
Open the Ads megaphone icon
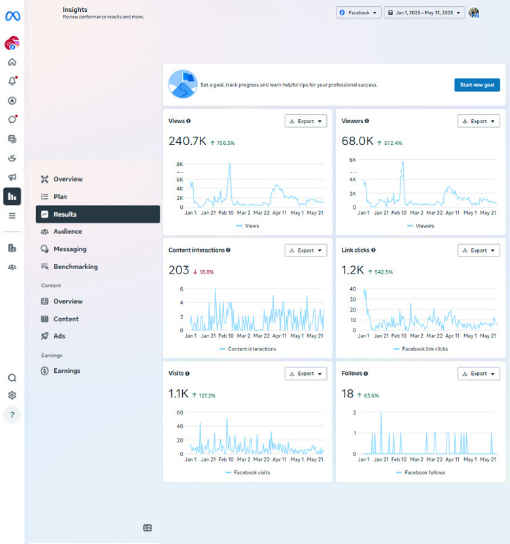click(12, 177)
